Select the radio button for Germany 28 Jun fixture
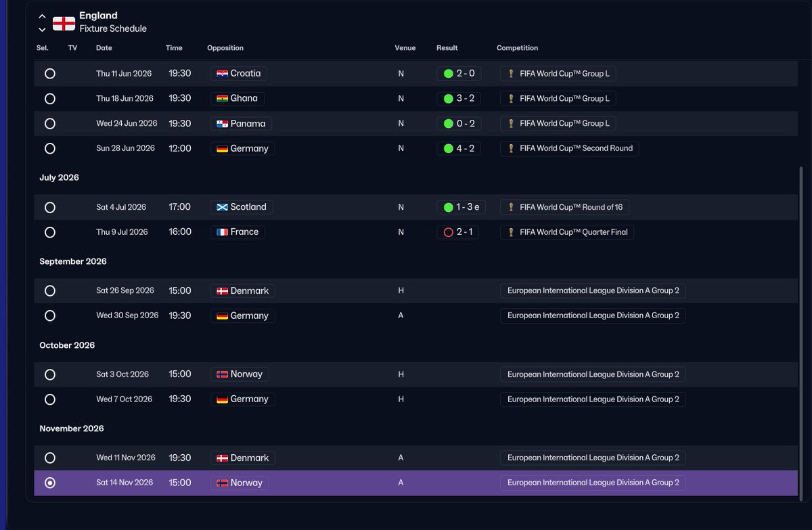The width and height of the screenshot is (812, 530). [50, 148]
